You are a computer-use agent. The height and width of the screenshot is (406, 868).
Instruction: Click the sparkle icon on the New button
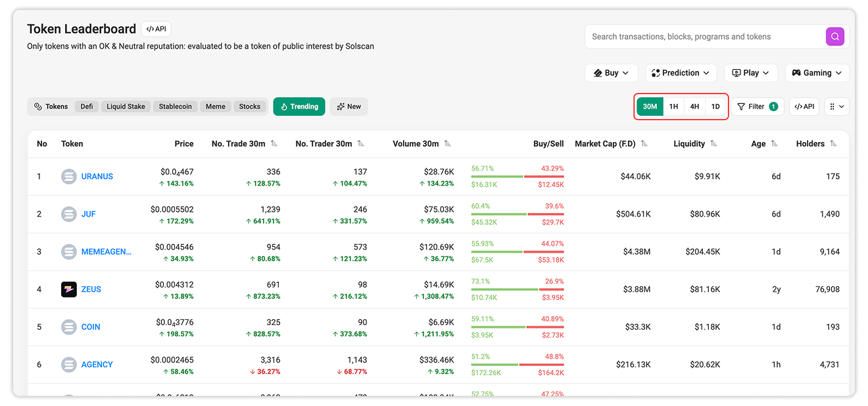coord(341,107)
